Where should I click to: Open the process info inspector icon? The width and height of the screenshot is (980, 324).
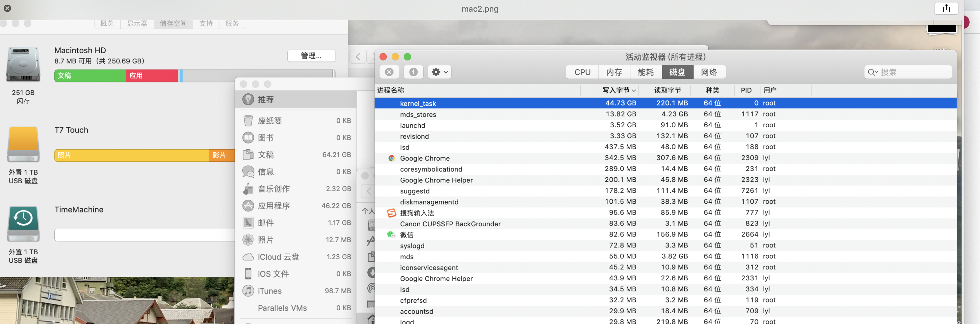[x=413, y=72]
